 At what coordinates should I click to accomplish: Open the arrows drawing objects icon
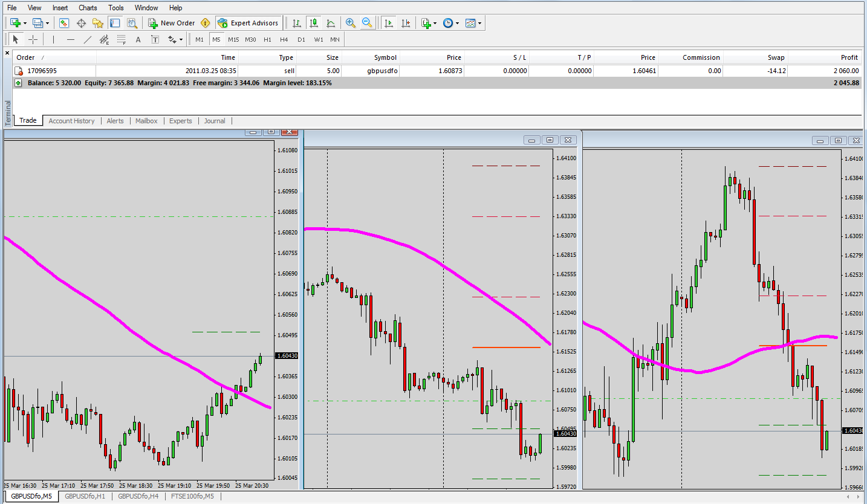click(x=172, y=39)
